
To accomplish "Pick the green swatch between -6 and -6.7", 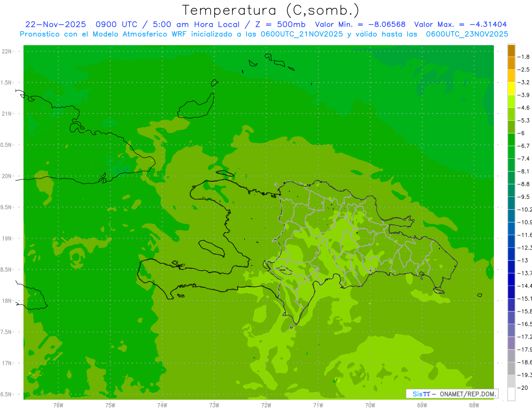I will tap(511, 140).
